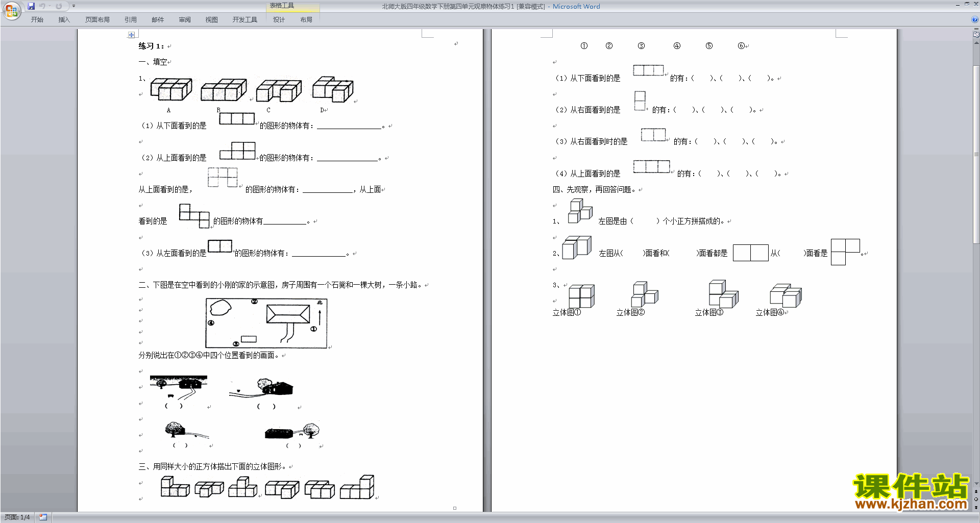Click the Next Page double-arrow button
980x523 pixels.
(x=976, y=508)
